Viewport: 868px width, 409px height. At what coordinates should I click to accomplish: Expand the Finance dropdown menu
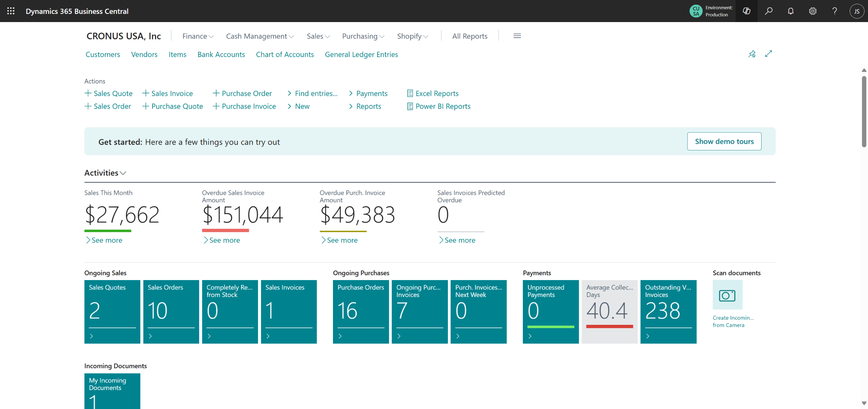pos(198,36)
